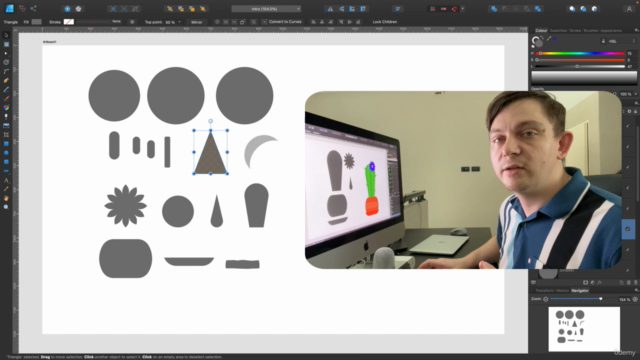
Task: Select the Artboard tool
Action: point(6,44)
